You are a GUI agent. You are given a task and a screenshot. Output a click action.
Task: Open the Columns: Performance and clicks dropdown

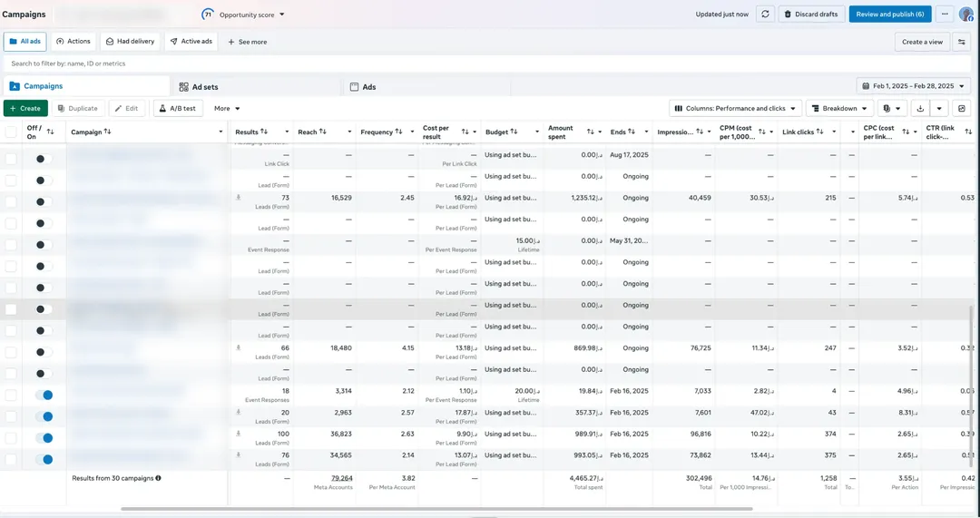click(x=736, y=108)
